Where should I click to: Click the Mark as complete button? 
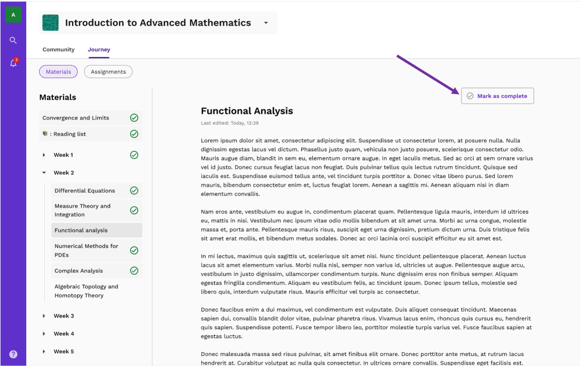(497, 96)
